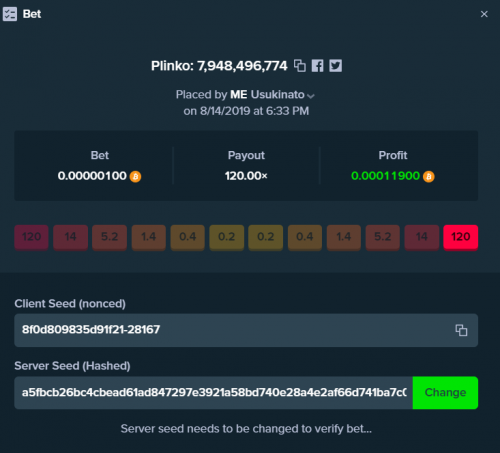Click the left 14 multiplier bucket

[70, 237]
